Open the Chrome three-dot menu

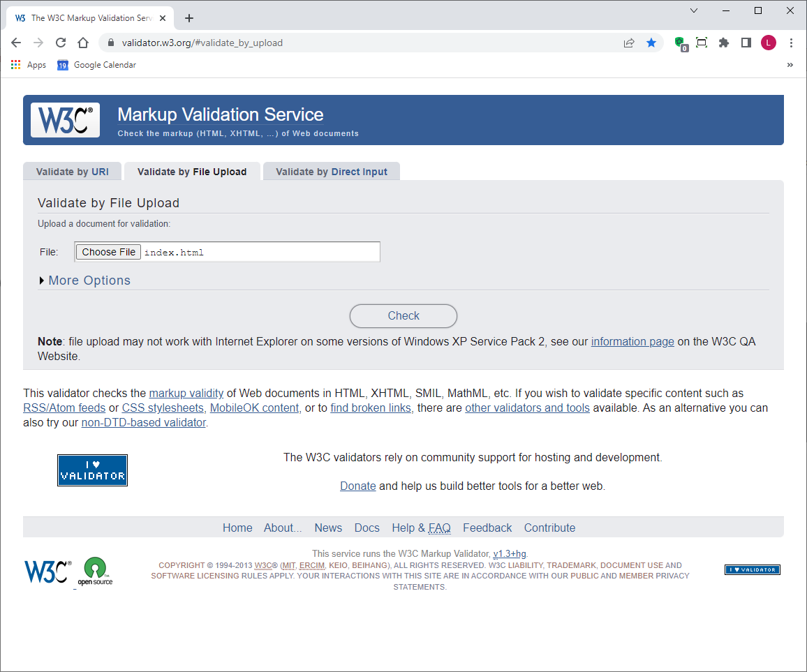point(791,43)
